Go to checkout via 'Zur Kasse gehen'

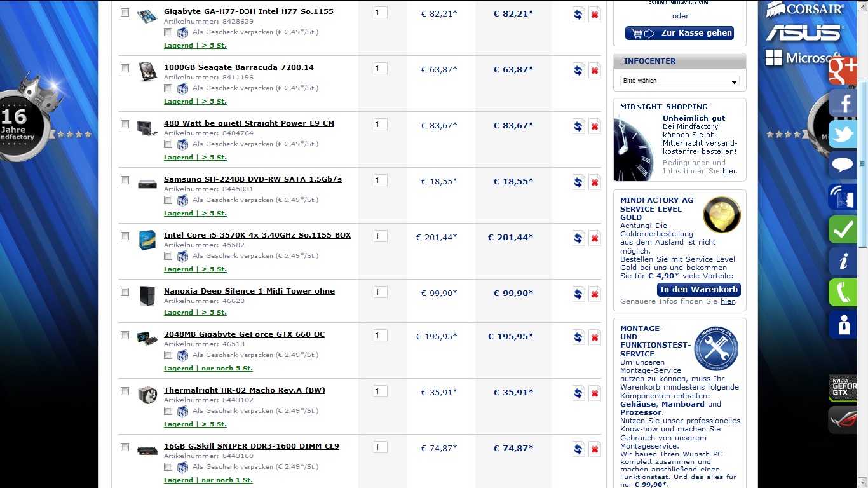click(679, 33)
